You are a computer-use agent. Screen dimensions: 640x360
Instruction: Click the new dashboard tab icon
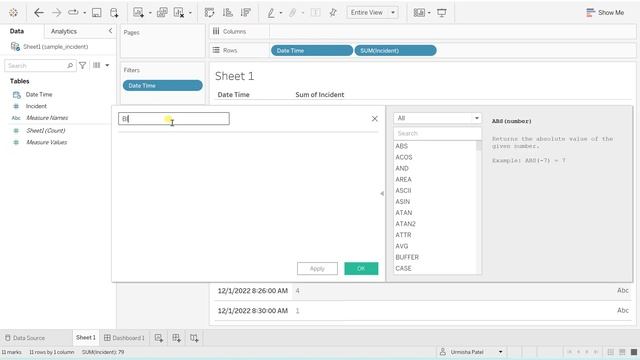tap(176, 338)
